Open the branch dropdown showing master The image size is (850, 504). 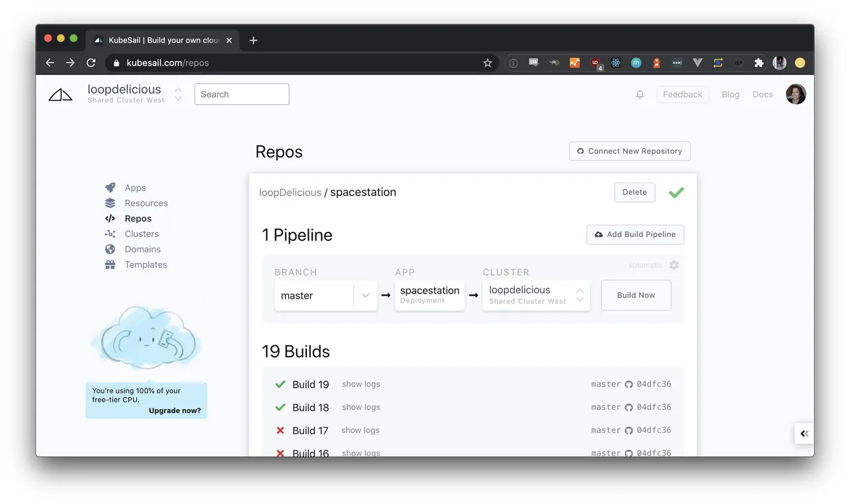325,295
